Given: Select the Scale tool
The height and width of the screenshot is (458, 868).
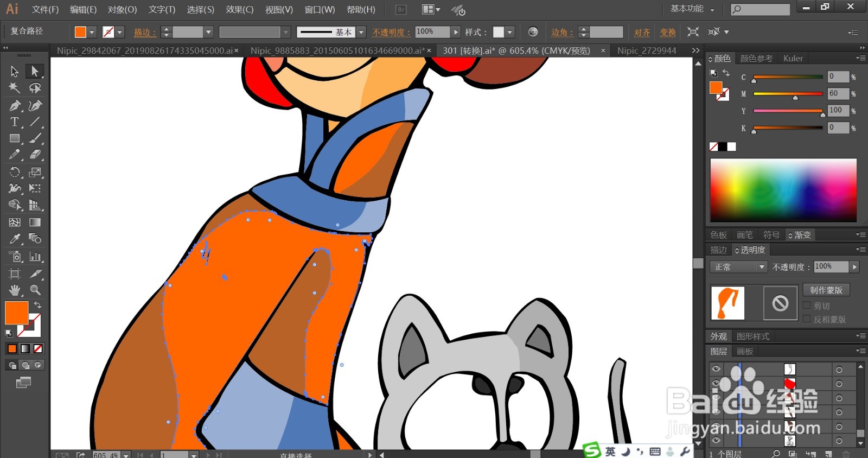Looking at the screenshot, I should coord(35,172).
